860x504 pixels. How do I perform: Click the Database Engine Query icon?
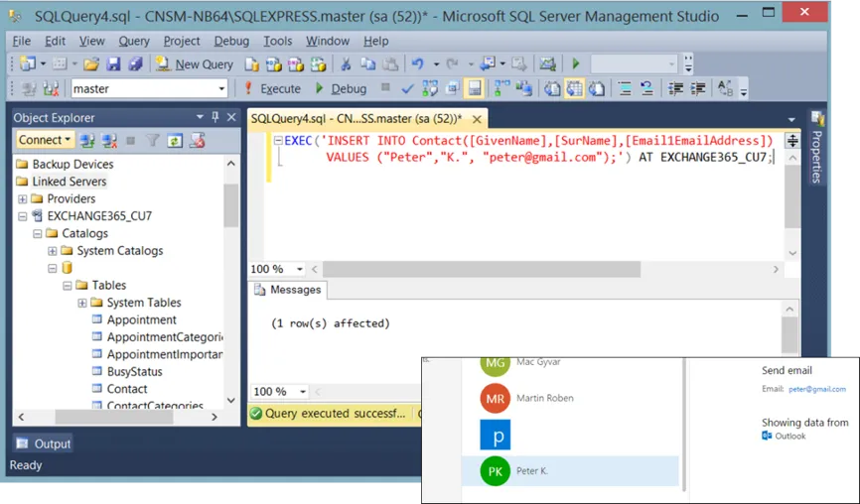coord(252,64)
